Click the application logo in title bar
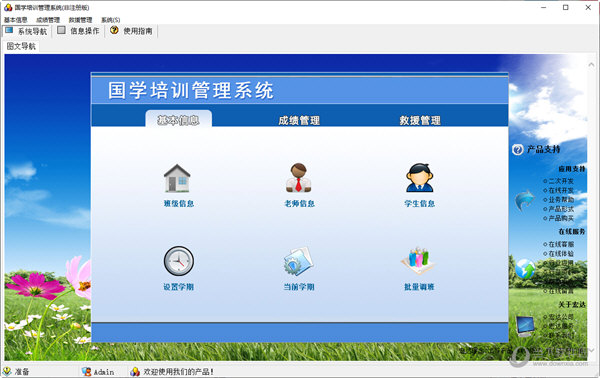Screen dimensions: 600x378 point(8,7)
